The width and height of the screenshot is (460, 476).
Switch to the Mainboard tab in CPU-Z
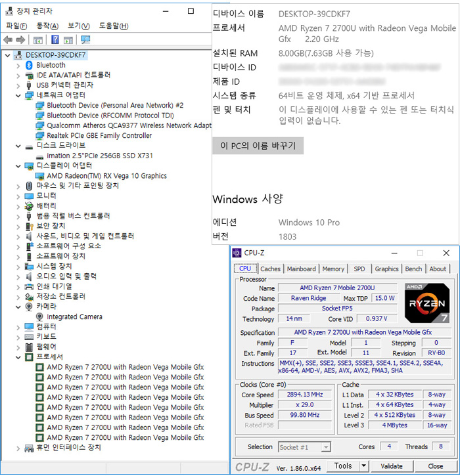coord(301,269)
